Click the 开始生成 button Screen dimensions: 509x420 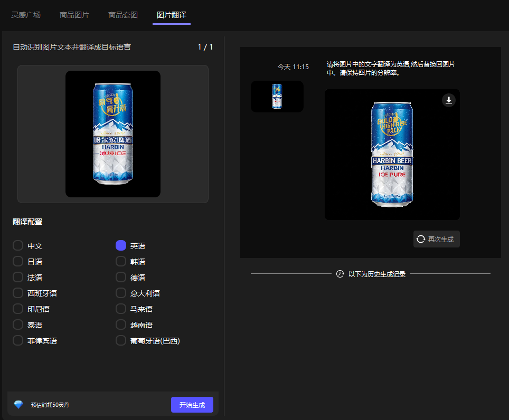pos(192,404)
